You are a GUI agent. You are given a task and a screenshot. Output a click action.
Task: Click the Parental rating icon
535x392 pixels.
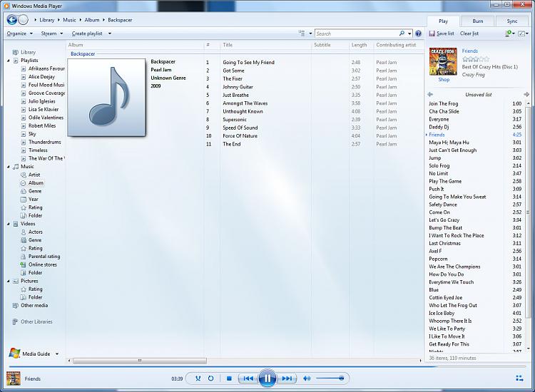tap(24, 257)
